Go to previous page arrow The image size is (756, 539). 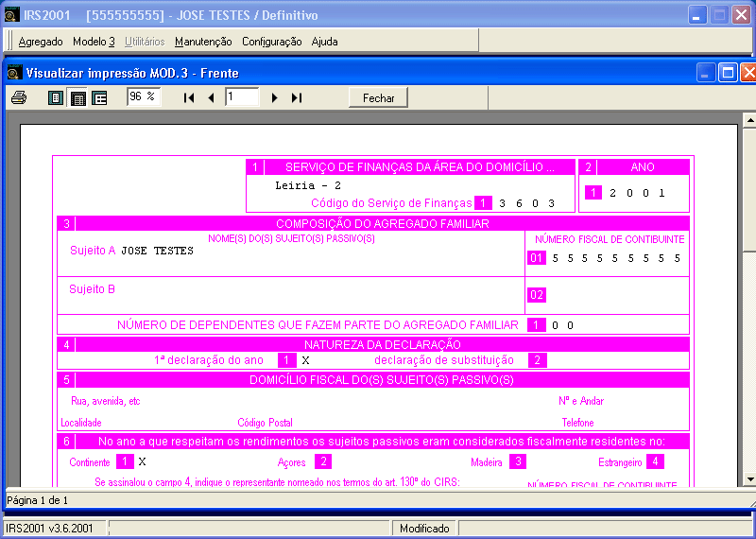211,98
